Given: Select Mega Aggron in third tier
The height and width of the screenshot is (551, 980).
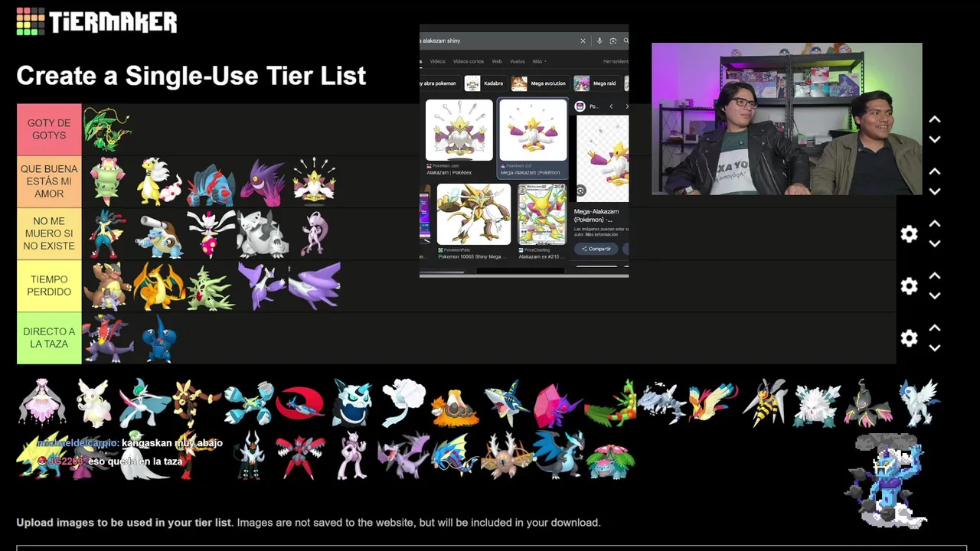Looking at the screenshot, I should click(262, 234).
